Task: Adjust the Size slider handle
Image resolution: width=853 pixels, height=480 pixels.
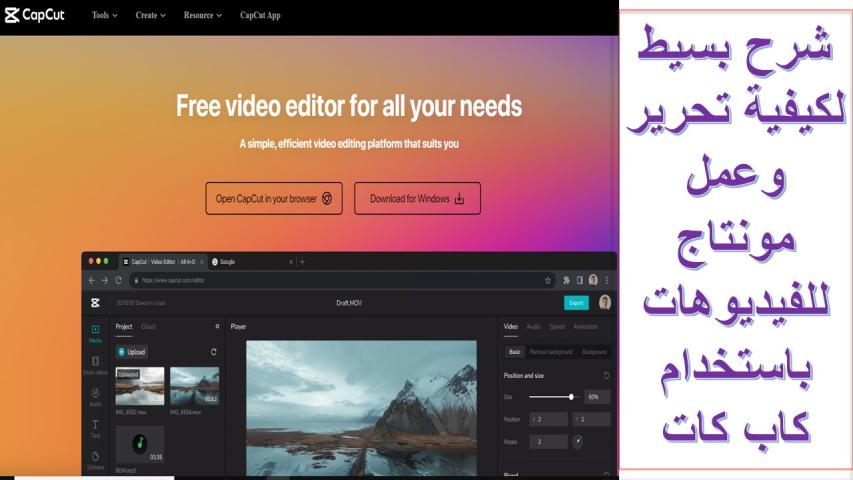Action: (571, 397)
